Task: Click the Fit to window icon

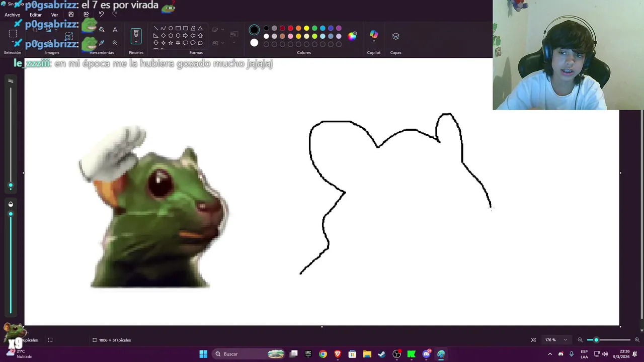Action: coord(533,340)
